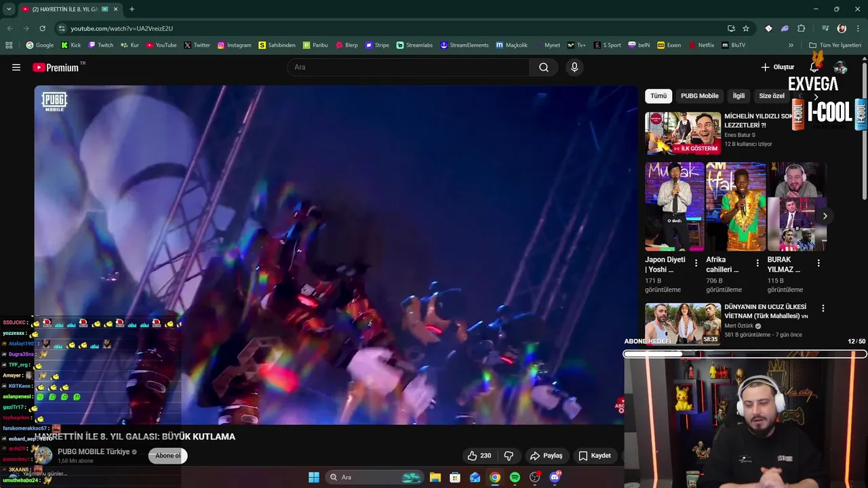The height and width of the screenshot is (488, 868).
Task: Open the Tüm Yer İşaretleri folder
Action: (x=835, y=45)
